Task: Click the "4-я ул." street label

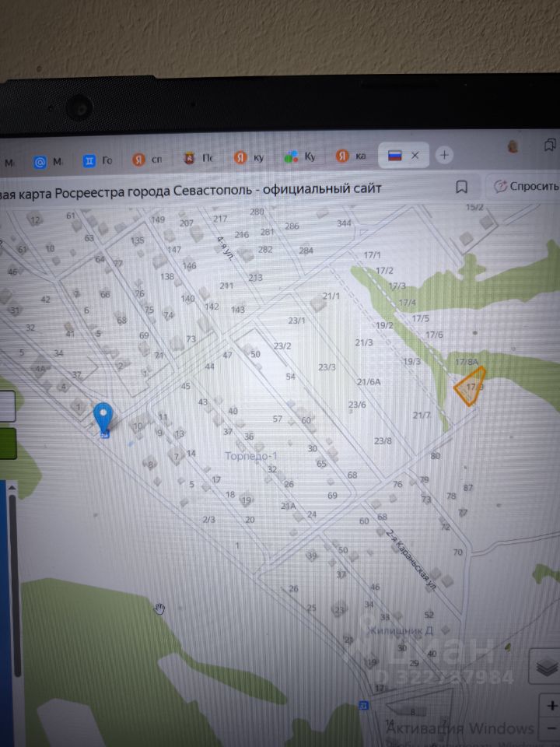Action: [x=226, y=248]
